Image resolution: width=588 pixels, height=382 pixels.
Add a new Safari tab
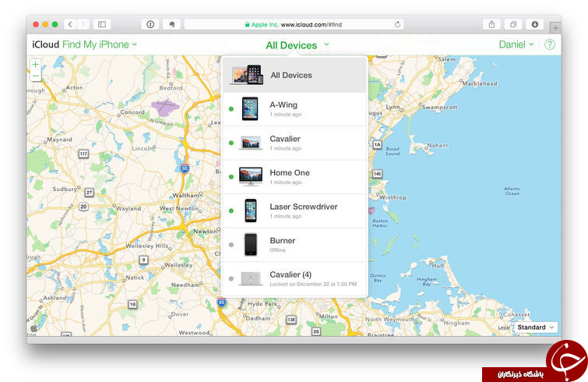tap(555, 28)
